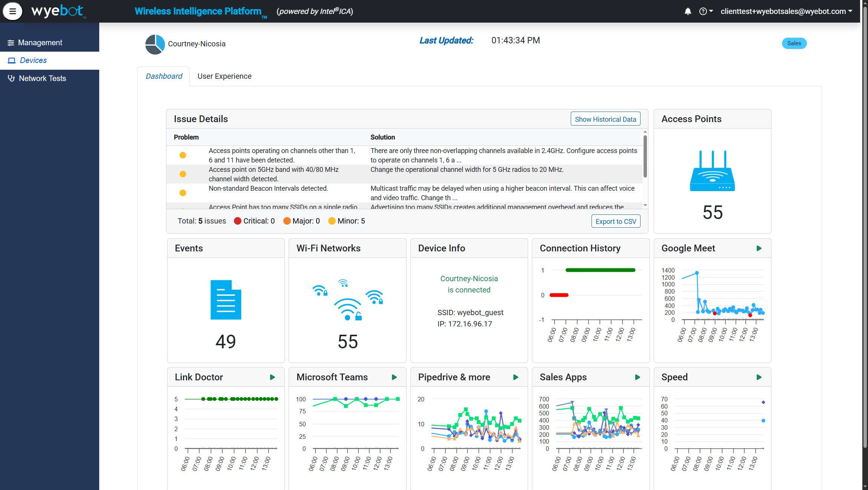
Task: Click Show Historical Data button
Action: pyautogui.click(x=605, y=119)
